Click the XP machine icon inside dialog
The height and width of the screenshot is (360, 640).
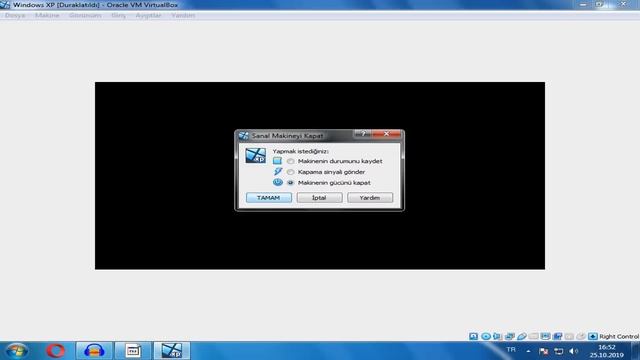click(x=256, y=156)
